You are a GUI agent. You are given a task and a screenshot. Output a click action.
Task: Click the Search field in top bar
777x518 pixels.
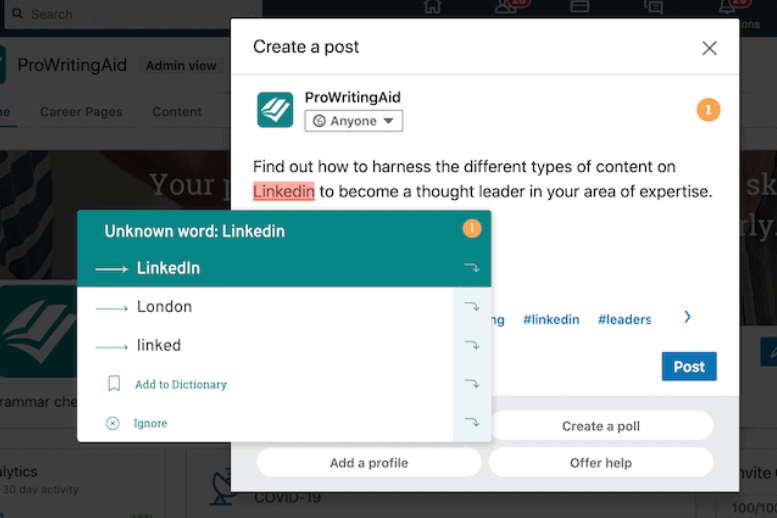click(x=133, y=14)
